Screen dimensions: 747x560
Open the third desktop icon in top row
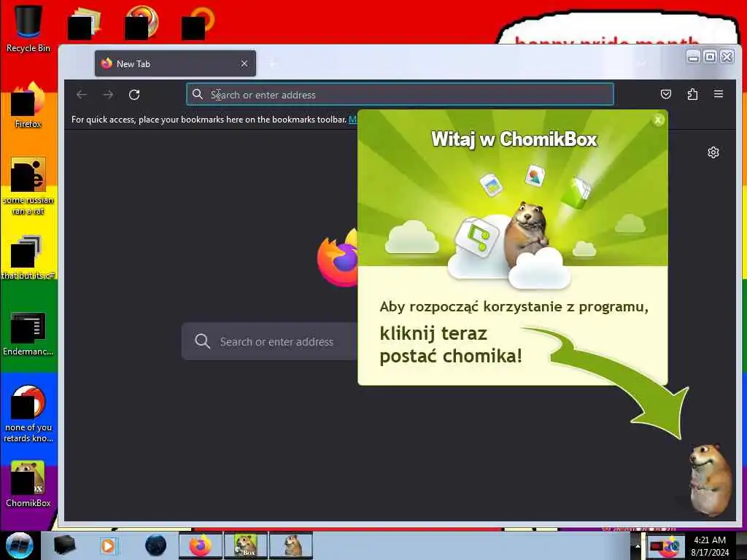pyautogui.click(x=142, y=23)
